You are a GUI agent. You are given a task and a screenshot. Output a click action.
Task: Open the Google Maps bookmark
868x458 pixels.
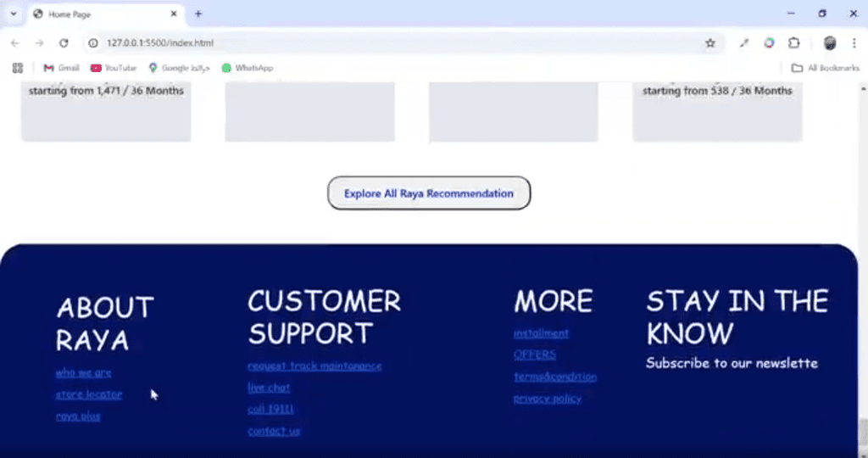click(x=180, y=68)
